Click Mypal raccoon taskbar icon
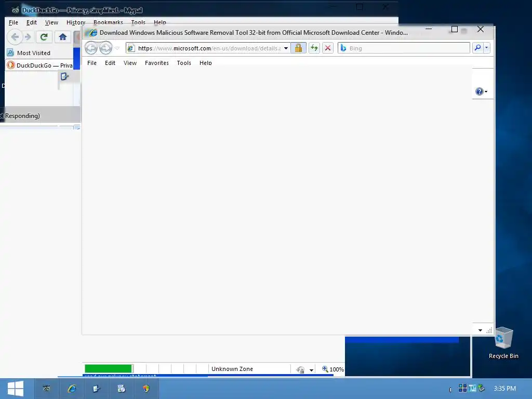 click(x=46, y=389)
